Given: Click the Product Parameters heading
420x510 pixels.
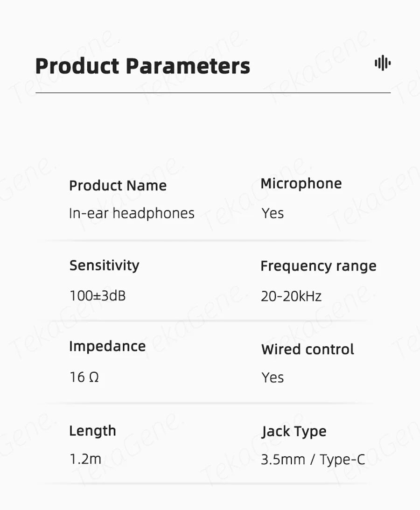Looking at the screenshot, I should [x=143, y=66].
